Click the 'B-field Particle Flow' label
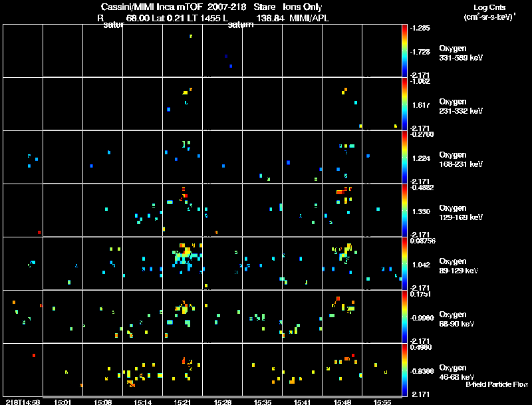Screen dimensions: 532x405 tap(497, 384)
